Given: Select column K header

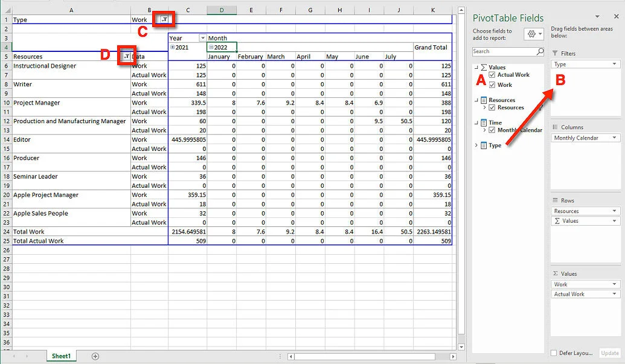Looking at the screenshot, I should tap(433, 10).
